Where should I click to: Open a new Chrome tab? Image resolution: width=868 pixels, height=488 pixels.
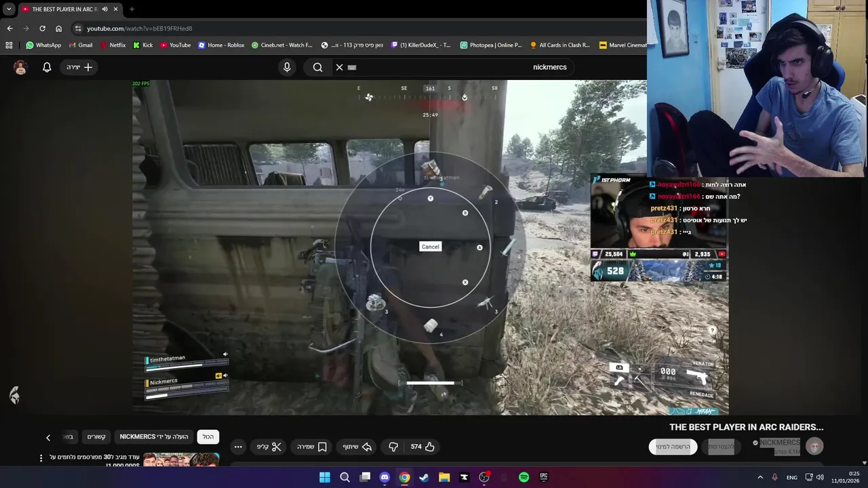click(132, 9)
